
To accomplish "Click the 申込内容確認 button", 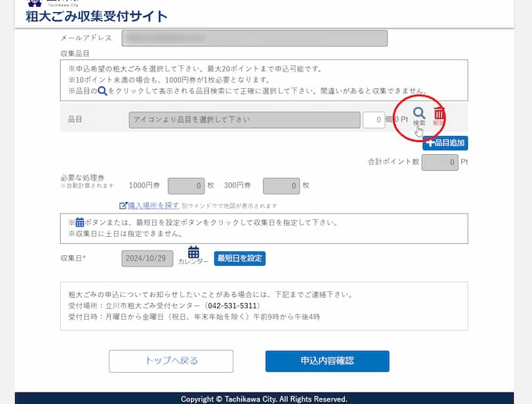I will click(x=327, y=361).
